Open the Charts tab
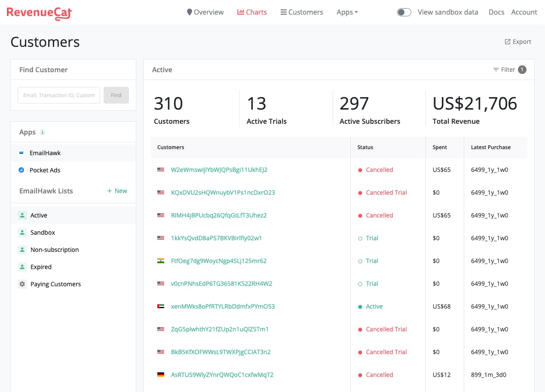The height and width of the screenshot is (392, 545). click(x=252, y=12)
